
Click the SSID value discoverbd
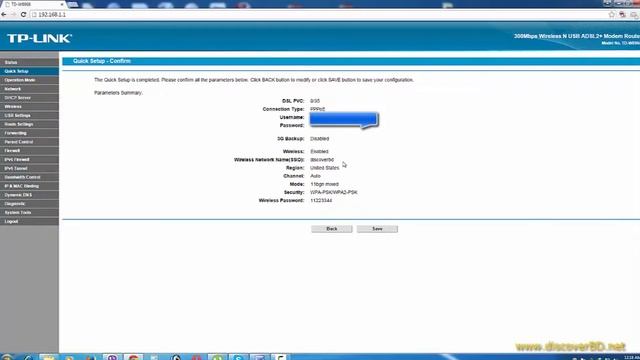[322, 160]
